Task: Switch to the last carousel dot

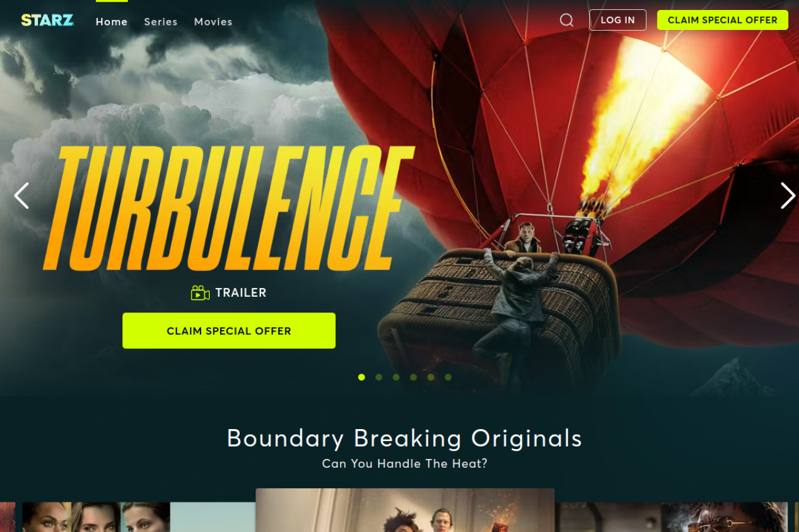Action: (x=448, y=377)
